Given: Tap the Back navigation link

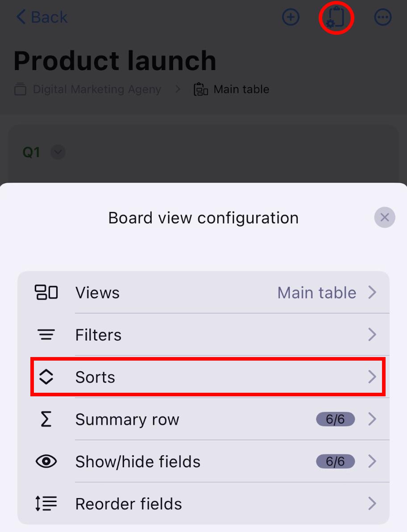Looking at the screenshot, I should 42,17.
